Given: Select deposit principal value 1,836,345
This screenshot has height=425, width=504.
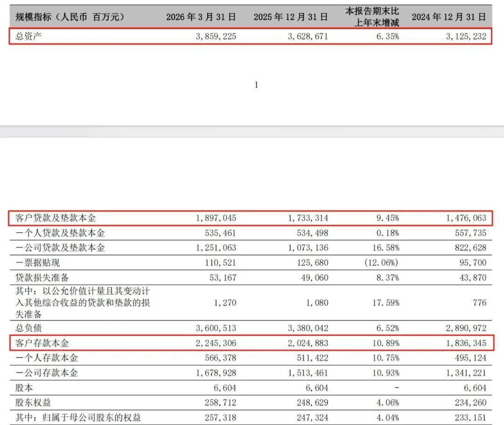Looking at the screenshot, I should pos(466,343).
